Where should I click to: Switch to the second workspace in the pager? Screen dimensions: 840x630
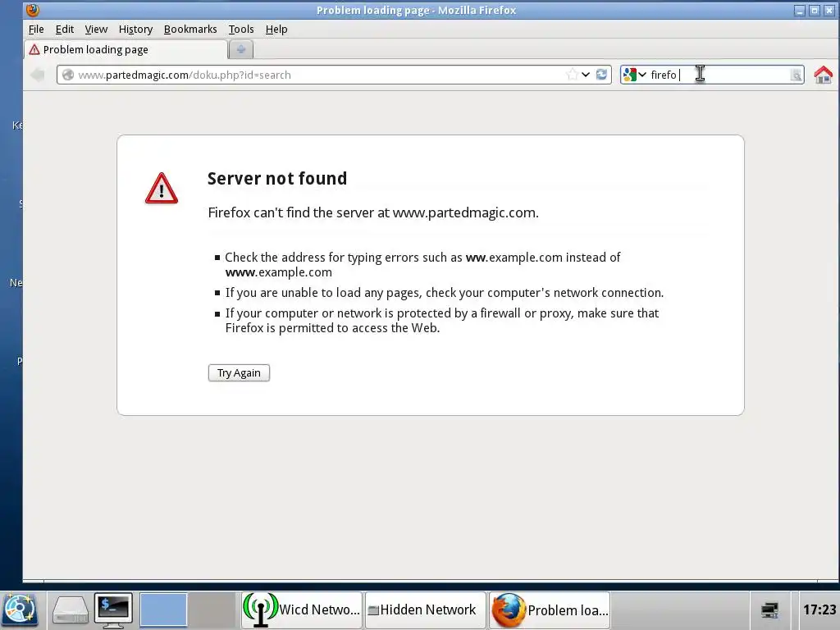212,609
